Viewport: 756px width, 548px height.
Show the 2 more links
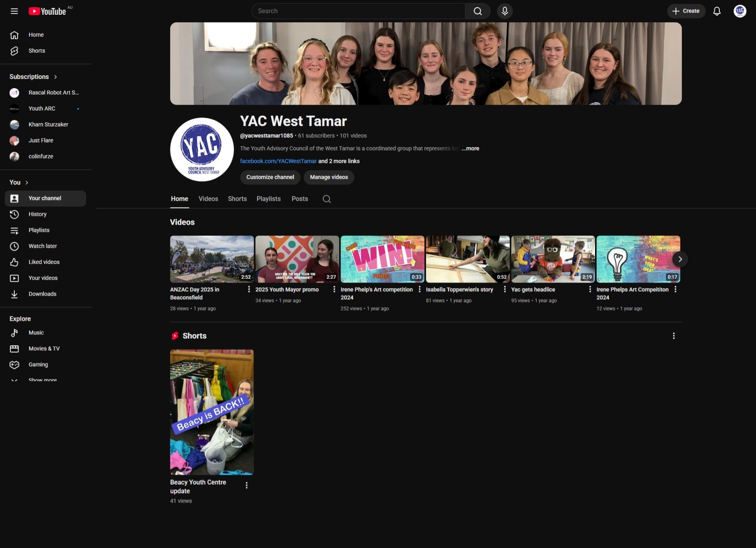[339, 161]
